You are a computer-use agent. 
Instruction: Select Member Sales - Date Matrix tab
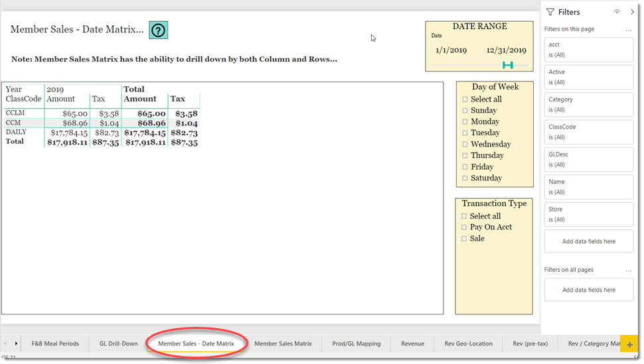pos(196,343)
